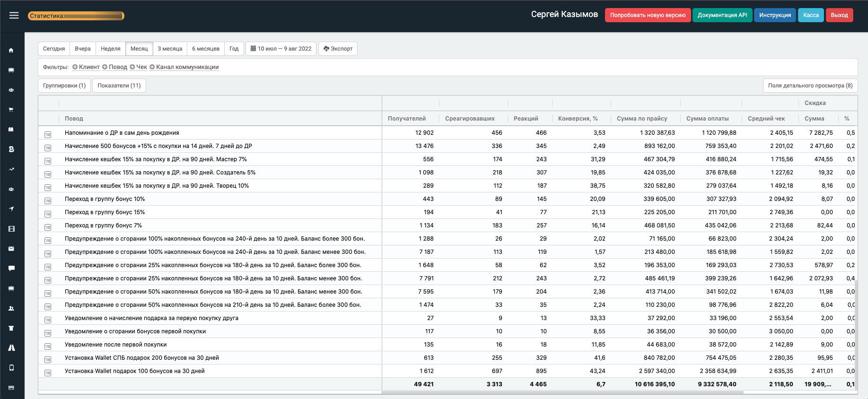Open the hamburger menu in the header
The width and height of the screenshot is (868, 399).
coord(14,16)
